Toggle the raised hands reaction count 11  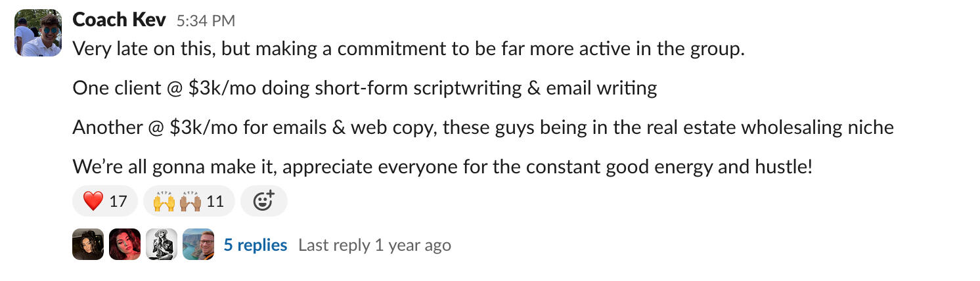tap(215, 201)
